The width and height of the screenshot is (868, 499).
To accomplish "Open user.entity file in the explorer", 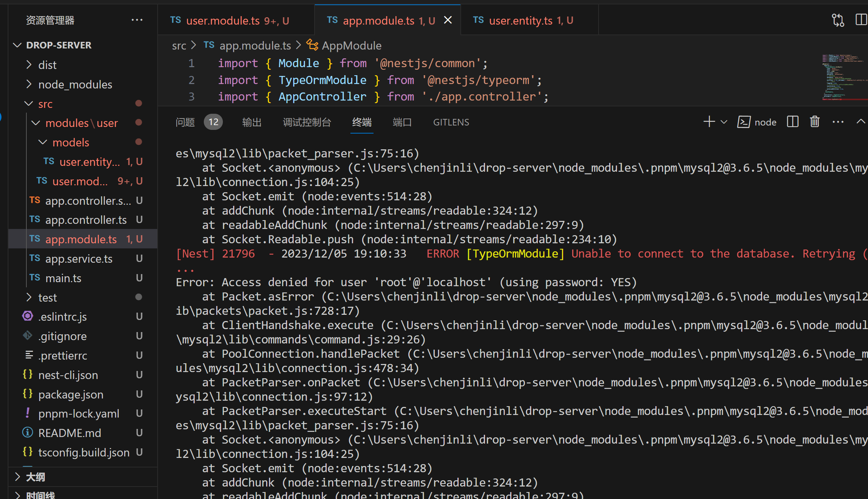I will pos(83,162).
